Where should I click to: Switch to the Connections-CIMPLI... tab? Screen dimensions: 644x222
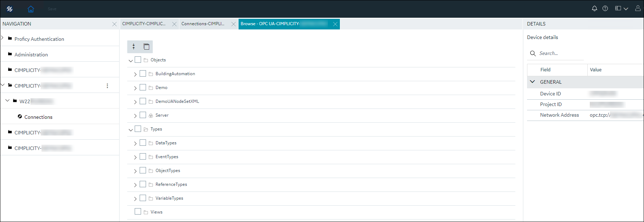[x=203, y=24]
